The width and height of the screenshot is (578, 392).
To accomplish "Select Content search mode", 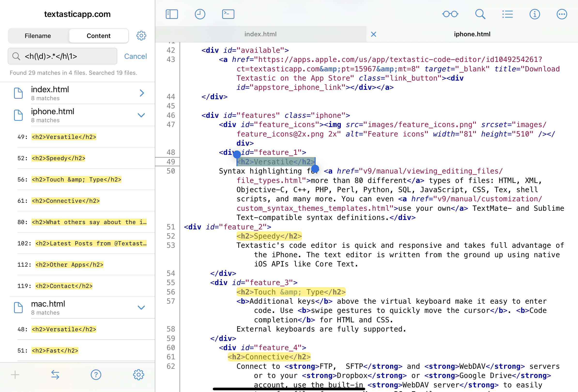I will point(99,36).
